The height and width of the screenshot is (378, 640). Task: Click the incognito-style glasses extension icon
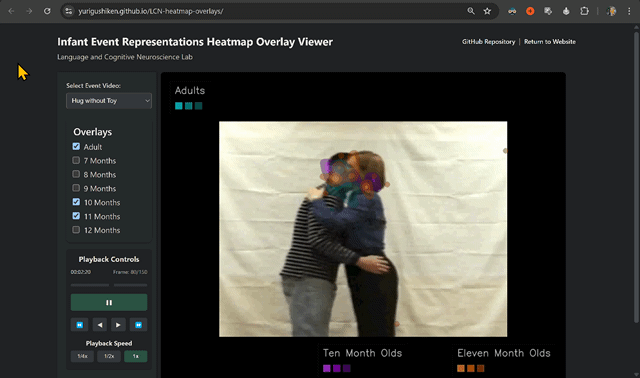pos(512,11)
